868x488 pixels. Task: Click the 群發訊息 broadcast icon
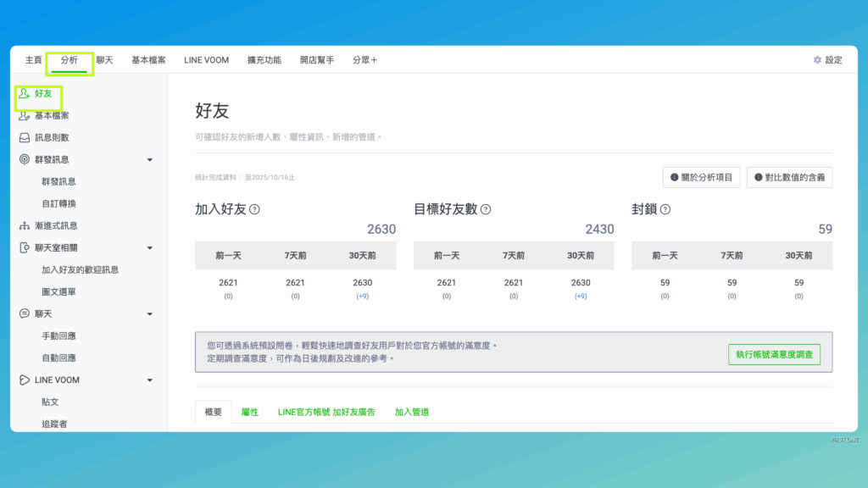tap(25, 159)
